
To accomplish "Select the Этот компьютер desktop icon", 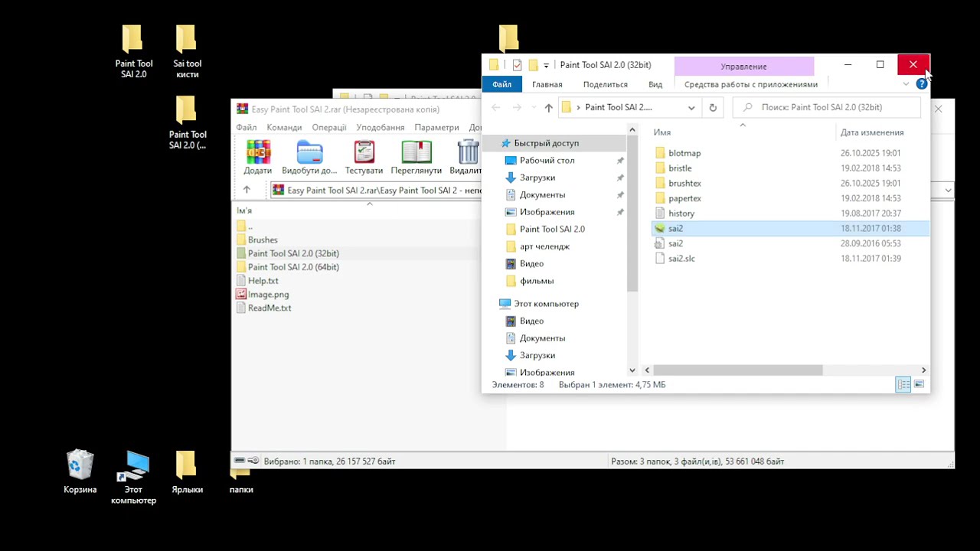I will (134, 478).
